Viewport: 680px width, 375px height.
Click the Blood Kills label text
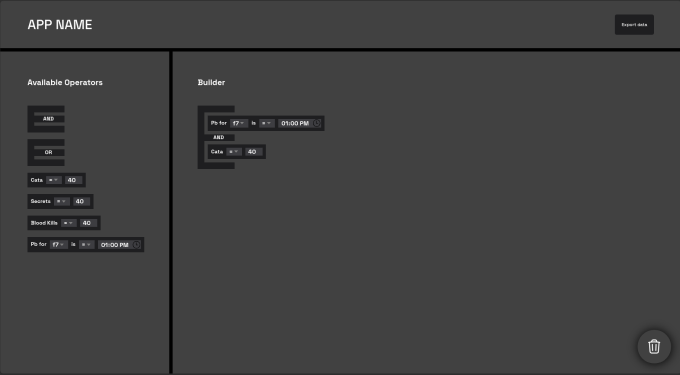pyautogui.click(x=44, y=223)
